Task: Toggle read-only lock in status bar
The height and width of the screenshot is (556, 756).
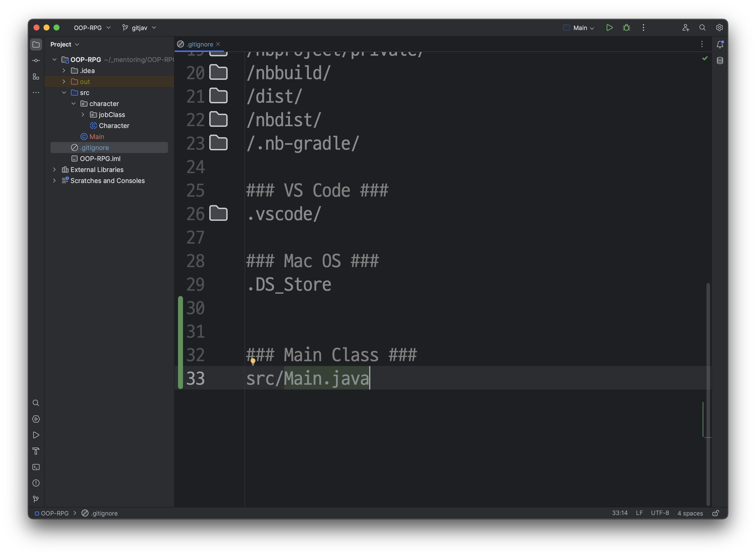Action: click(x=715, y=513)
